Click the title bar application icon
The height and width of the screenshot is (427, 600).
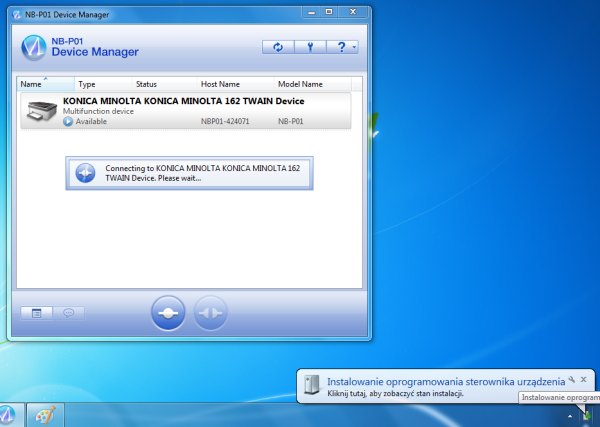16,15
